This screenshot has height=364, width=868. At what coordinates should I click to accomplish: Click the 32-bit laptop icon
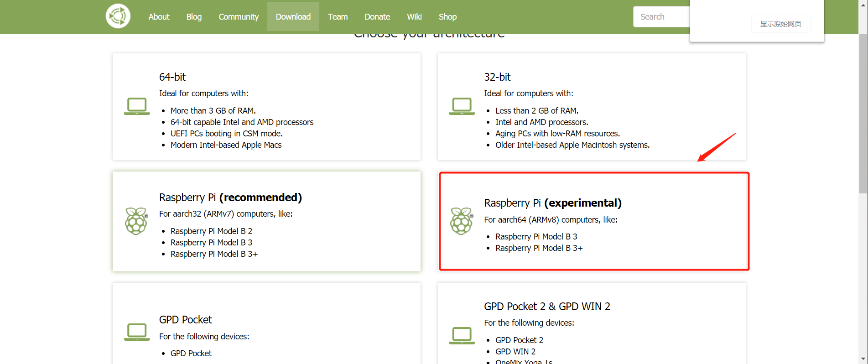pyautogui.click(x=462, y=106)
